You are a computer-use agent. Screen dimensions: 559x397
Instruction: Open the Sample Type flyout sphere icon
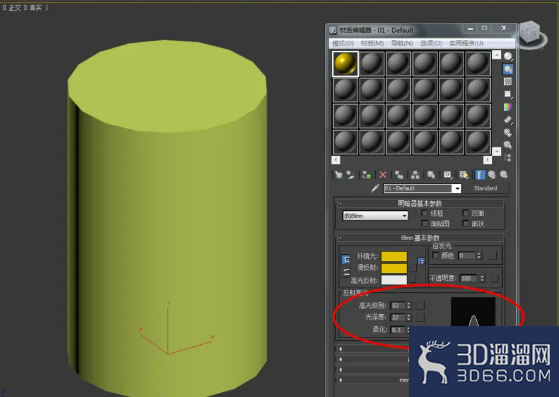pos(508,56)
